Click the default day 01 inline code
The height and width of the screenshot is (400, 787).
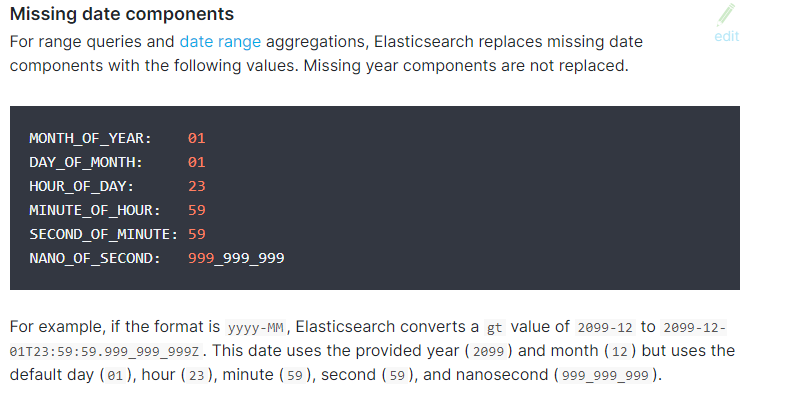[x=115, y=376]
